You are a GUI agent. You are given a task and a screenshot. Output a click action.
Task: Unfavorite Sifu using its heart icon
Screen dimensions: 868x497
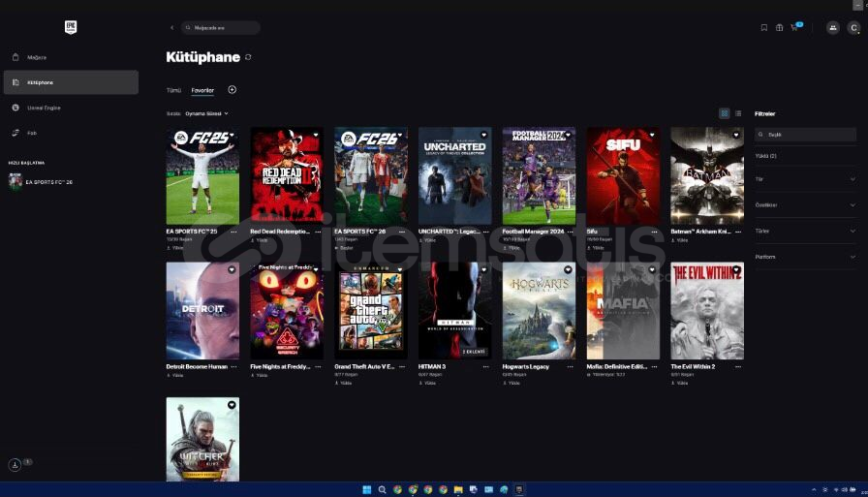pos(650,136)
